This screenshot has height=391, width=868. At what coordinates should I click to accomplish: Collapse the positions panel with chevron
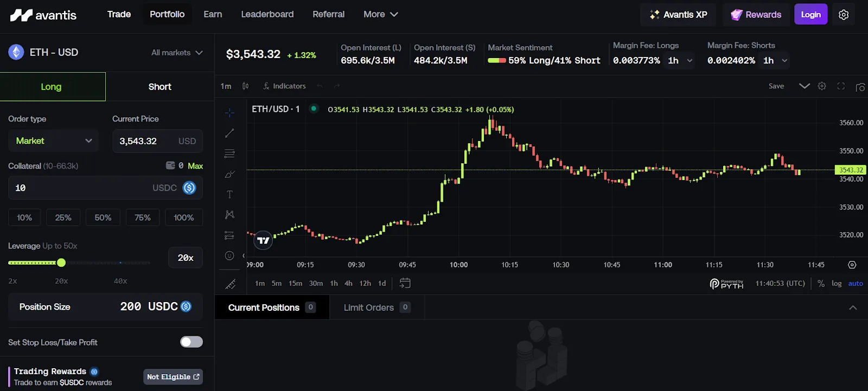pyautogui.click(x=853, y=307)
